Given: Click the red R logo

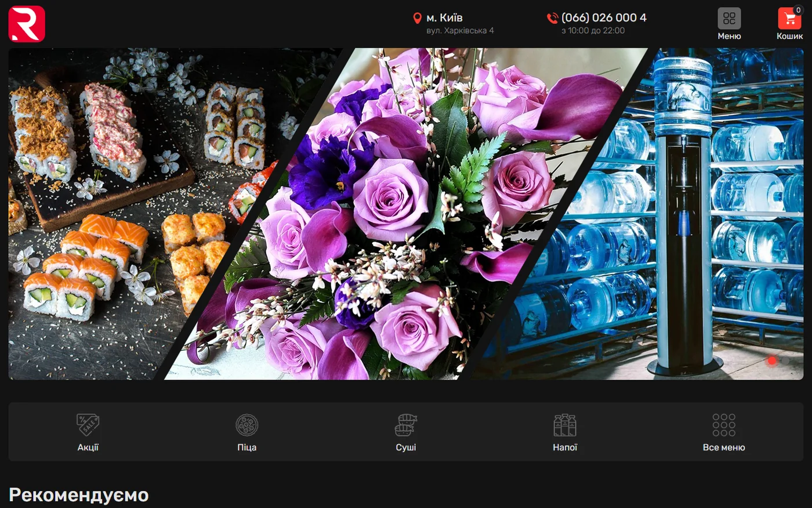Looking at the screenshot, I should coord(27,24).
